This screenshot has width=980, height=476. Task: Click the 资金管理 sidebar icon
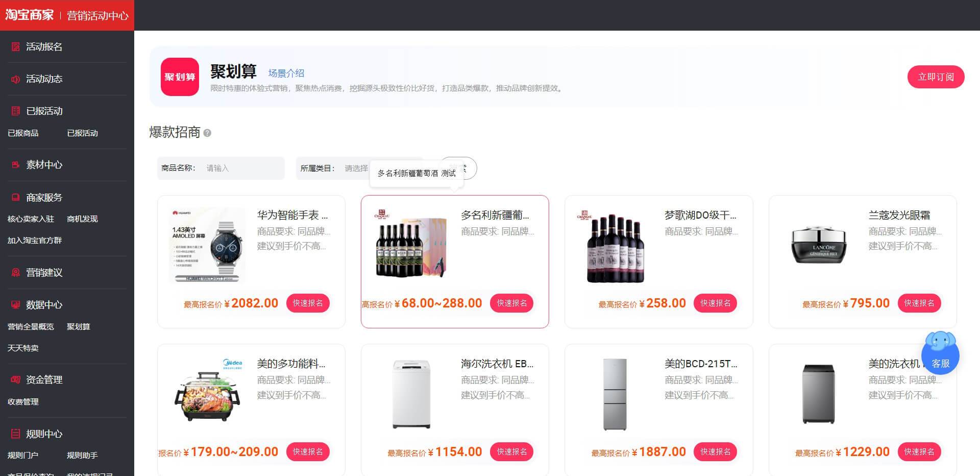coord(16,380)
